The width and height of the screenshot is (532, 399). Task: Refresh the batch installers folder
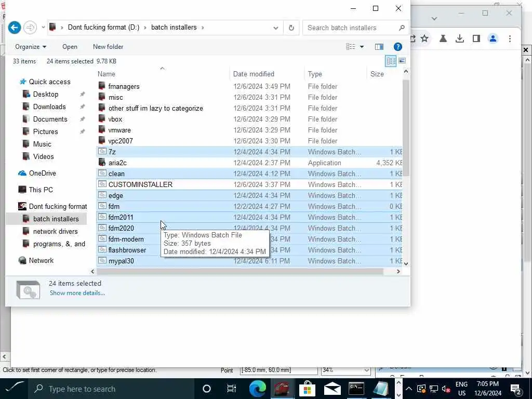click(291, 28)
